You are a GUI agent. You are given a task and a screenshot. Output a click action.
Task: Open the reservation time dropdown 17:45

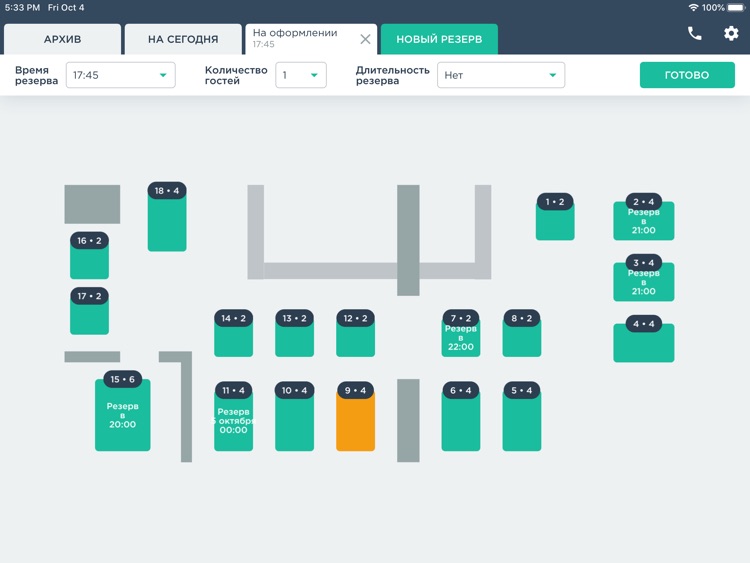click(121, 75)
